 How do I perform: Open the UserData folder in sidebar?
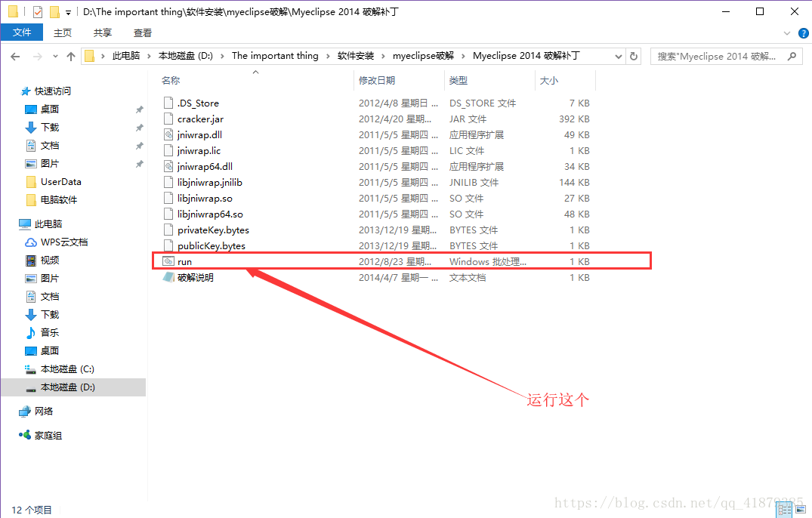point(60,182)
